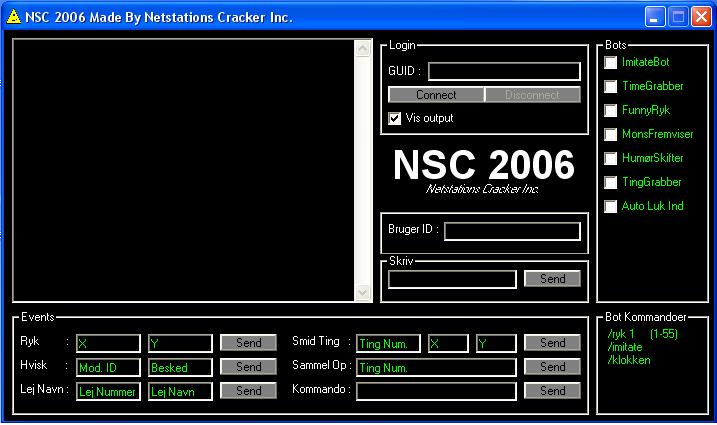Image resolution: width=717 pixels, height=425 pixels.
Task: Click the Lej Nummer input box
Action: (x=108, y=391)
